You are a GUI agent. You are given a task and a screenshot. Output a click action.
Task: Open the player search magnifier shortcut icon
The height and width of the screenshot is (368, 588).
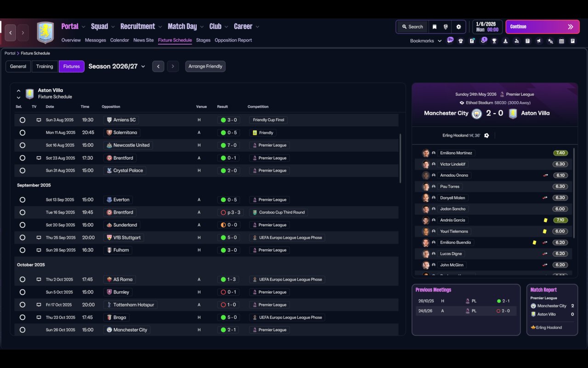point(517,41)
